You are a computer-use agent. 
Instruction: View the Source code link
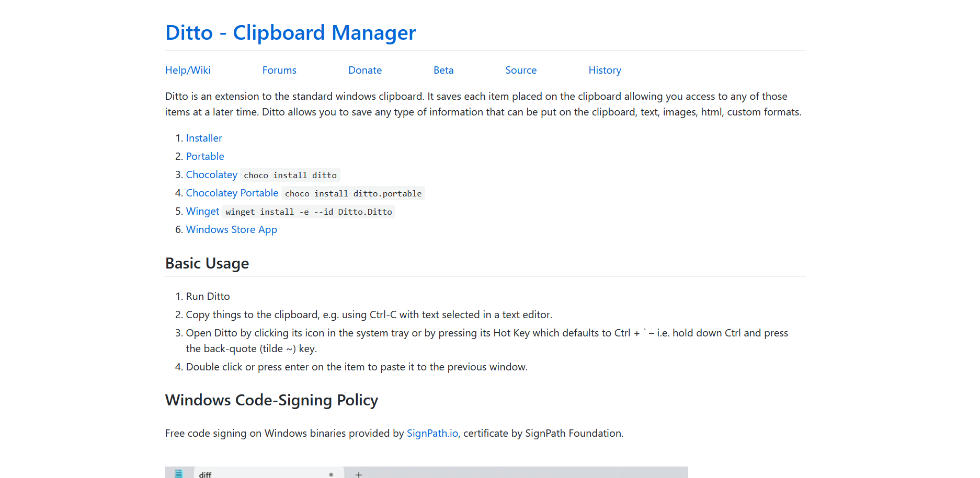521,70
